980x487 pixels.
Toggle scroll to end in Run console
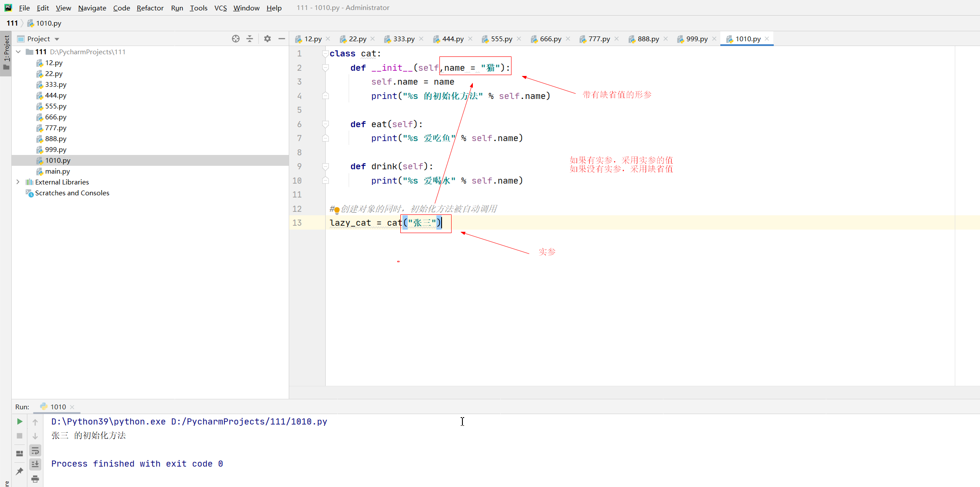pyautogui.click(x=35, y=464)
